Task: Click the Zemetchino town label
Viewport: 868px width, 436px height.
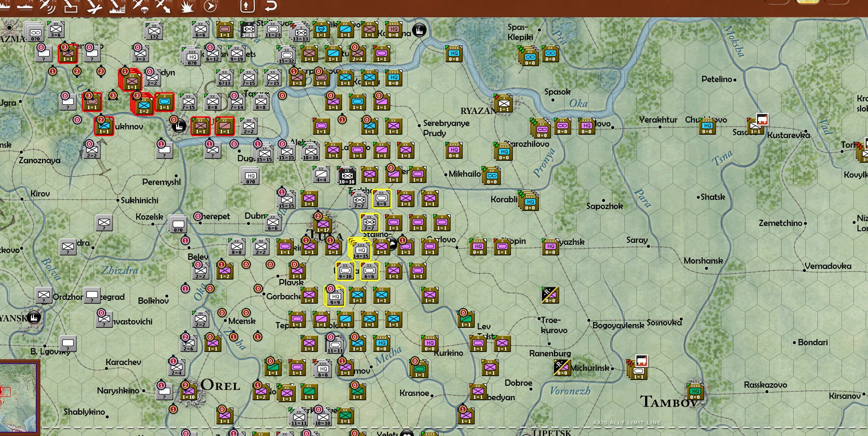Action: tap(780, 223)
